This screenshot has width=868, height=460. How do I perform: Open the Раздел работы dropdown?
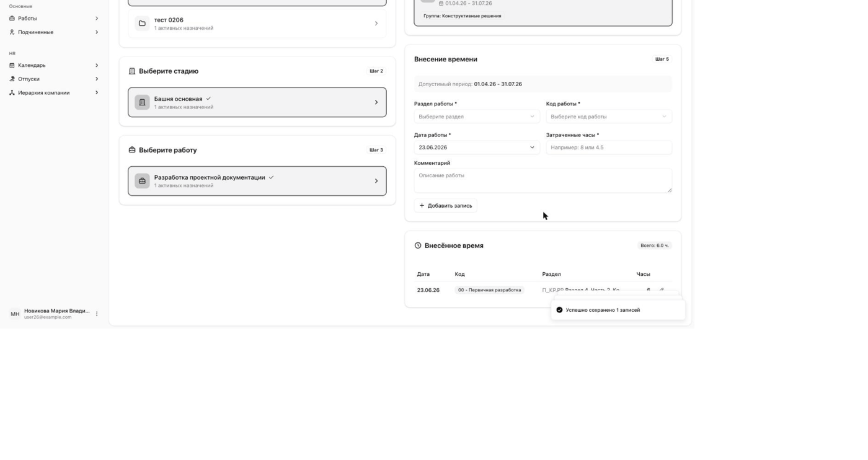point(477,117)
